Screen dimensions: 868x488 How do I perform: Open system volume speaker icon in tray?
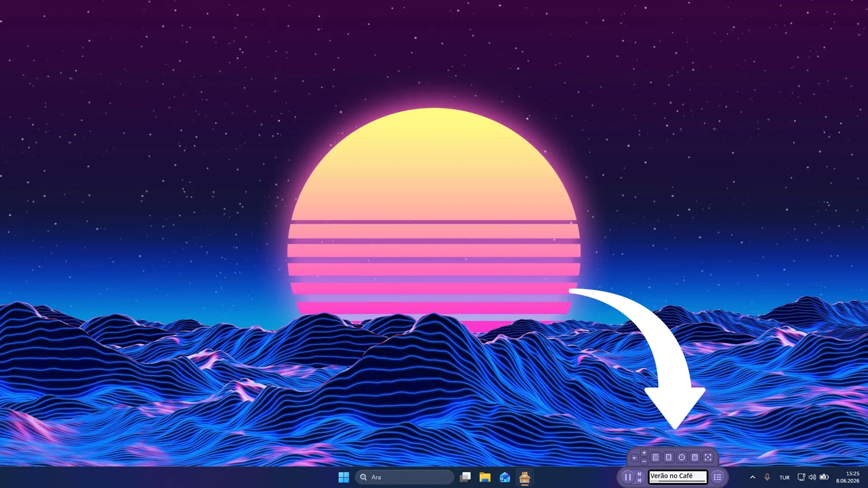[812, 477]
